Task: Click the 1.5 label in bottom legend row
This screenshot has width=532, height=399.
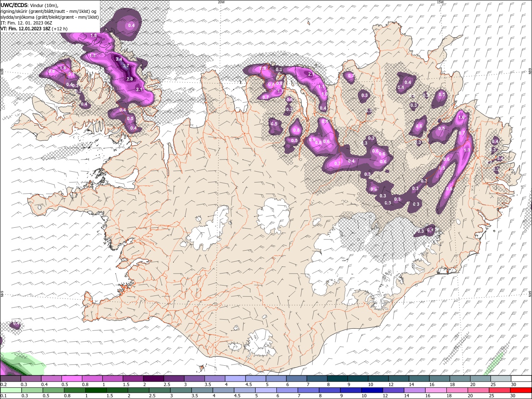Action: point(110,396)
